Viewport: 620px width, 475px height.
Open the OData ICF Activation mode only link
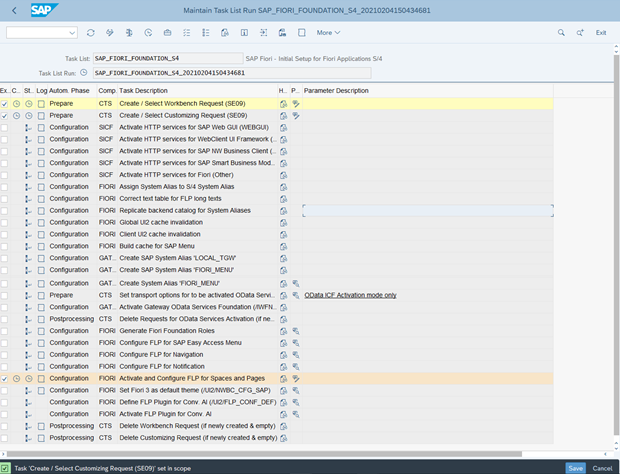[350, 295]
